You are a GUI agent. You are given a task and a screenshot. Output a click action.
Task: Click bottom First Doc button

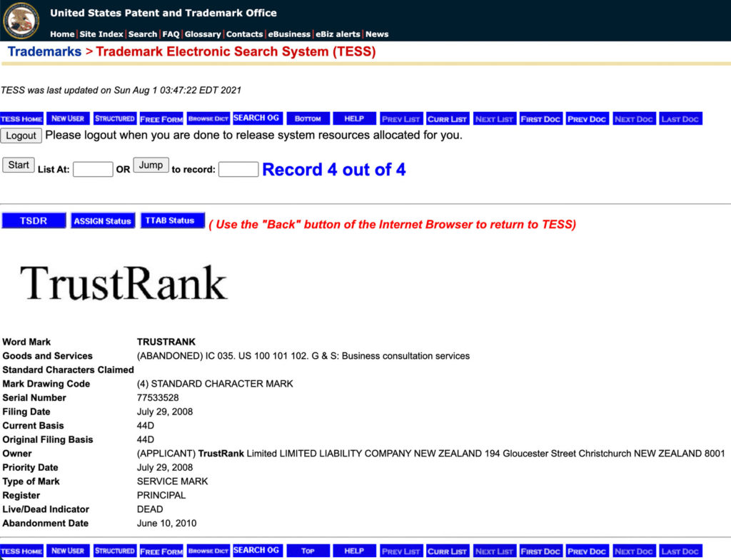pos(541,551)
